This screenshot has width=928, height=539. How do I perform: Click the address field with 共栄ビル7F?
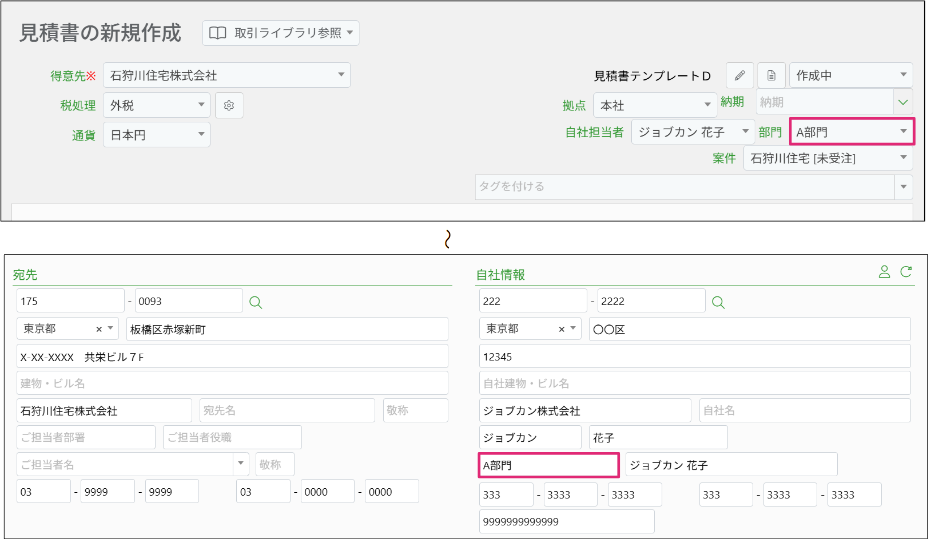[233, 357]
